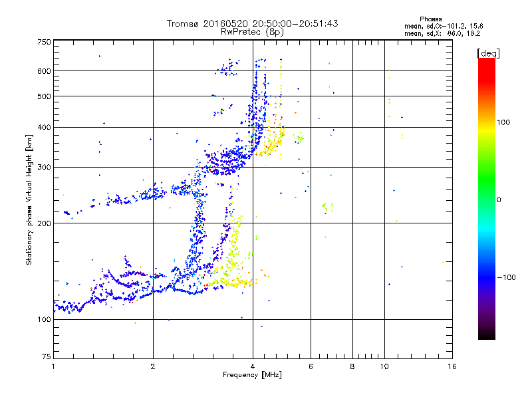The image size is (532, 399).
Task: Click the 'mean, sd,O:-101.2, 15.8' text
Action: 444,26
